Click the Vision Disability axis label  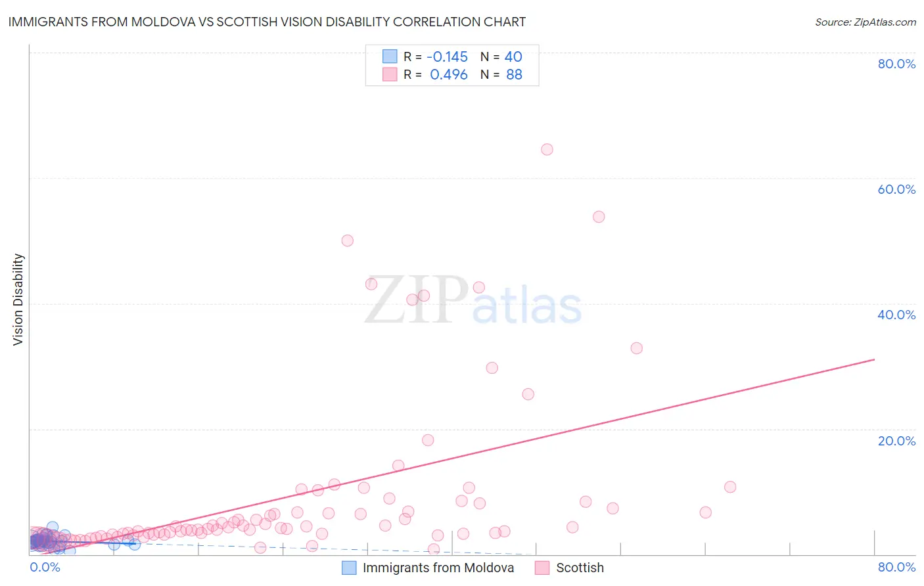(x=18, y=300)
